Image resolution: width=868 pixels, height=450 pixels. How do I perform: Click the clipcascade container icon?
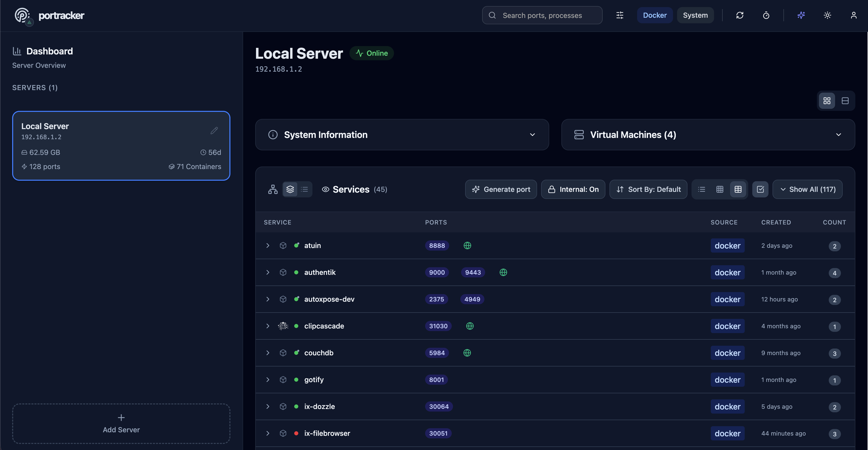[x=283, y=326]
